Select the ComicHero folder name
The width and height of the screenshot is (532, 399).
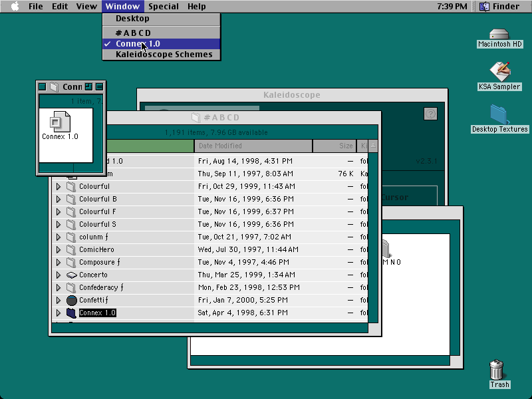pos(96,250)
